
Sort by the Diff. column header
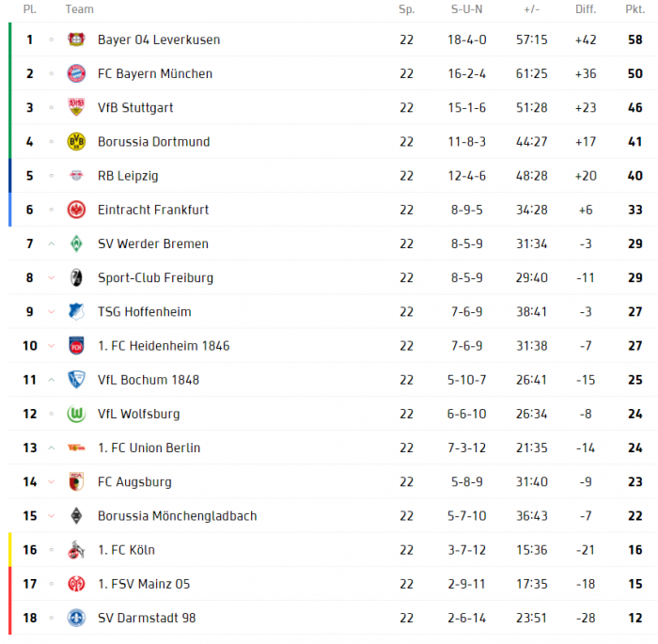[x=586, y=9]
